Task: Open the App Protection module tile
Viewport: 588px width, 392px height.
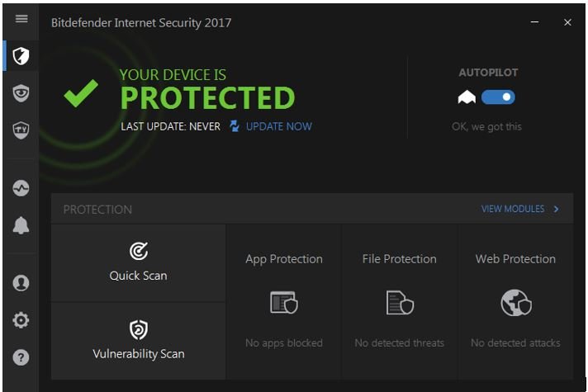Action: pos(284,302)
